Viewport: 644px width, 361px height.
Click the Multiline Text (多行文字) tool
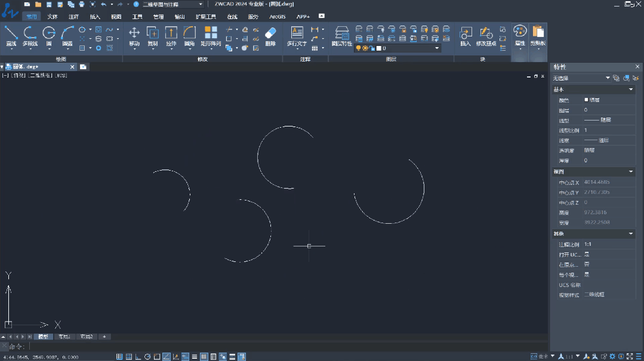297,35
